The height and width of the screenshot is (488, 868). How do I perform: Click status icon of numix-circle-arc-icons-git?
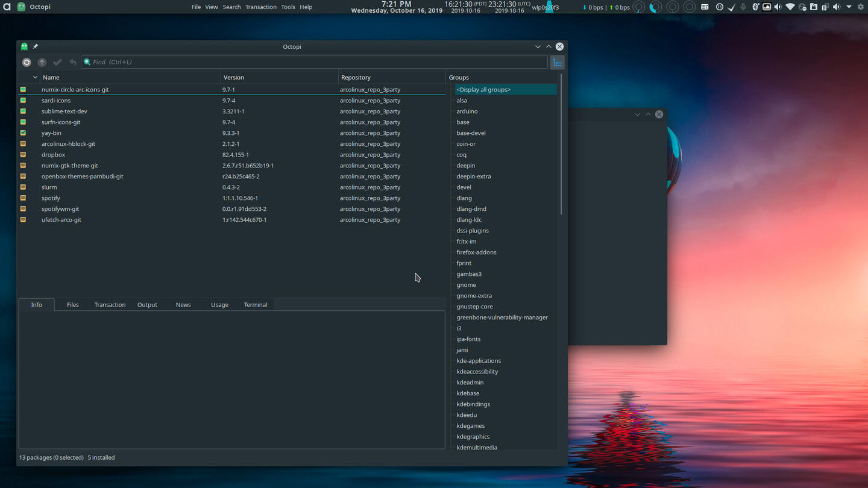(x=23, y=89)
